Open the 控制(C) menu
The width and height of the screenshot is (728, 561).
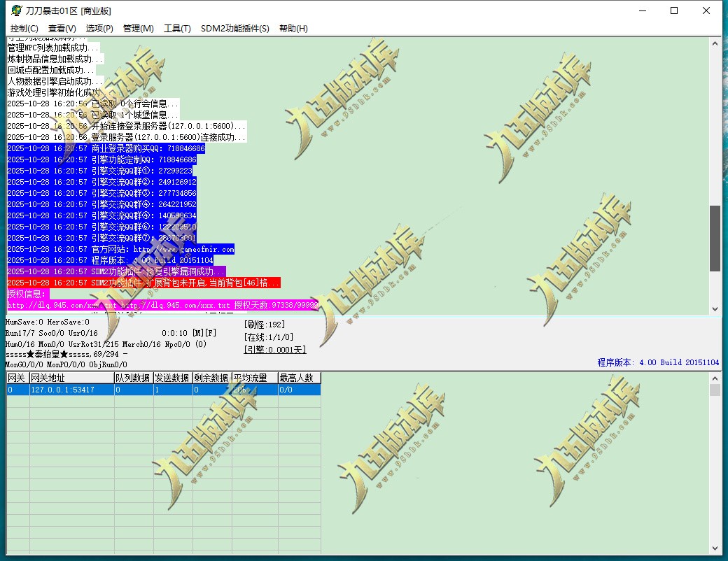(24, 28)
